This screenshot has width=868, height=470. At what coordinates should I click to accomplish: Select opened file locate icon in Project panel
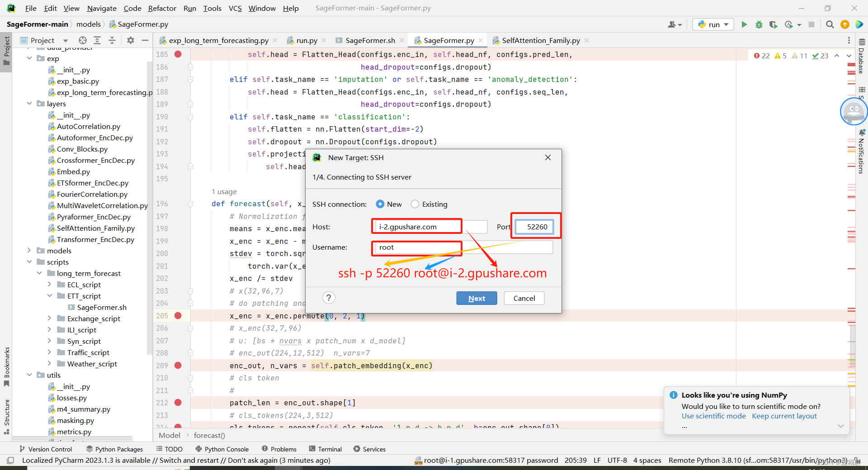click(x=82, y=40)
